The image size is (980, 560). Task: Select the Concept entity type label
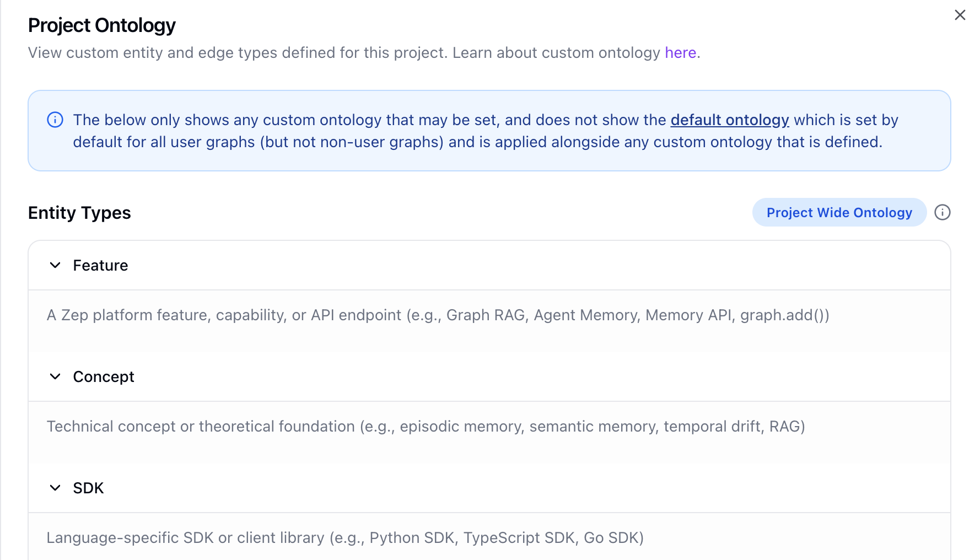click(104, 377)
